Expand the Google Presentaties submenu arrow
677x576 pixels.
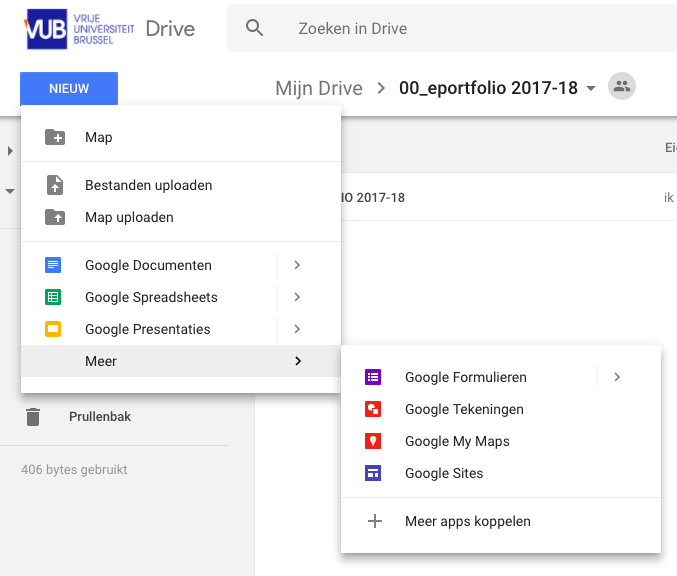(x=297, y=329)
